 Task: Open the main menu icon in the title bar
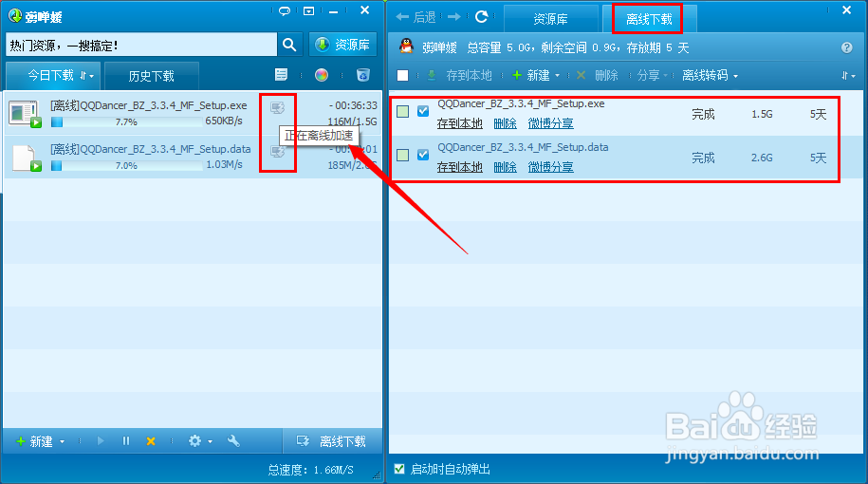[x=309, y=11]
